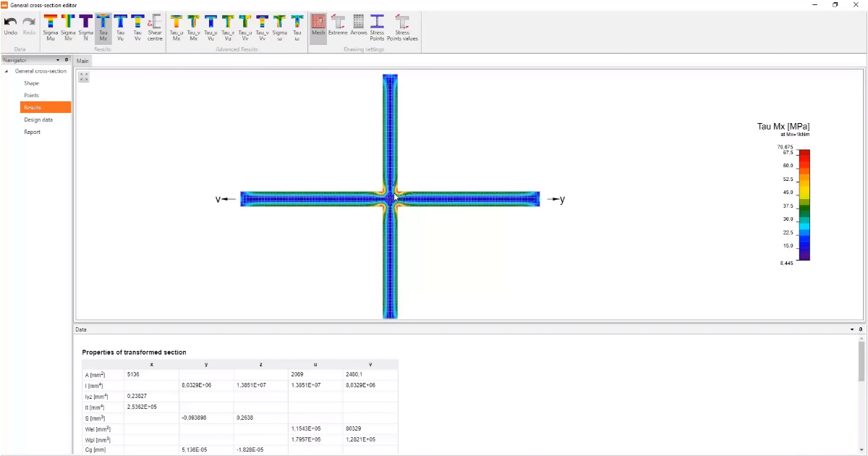The image size is (868, 456).
Task: Click the Cg value 5,136E-05
Action: tap(206, 450)
